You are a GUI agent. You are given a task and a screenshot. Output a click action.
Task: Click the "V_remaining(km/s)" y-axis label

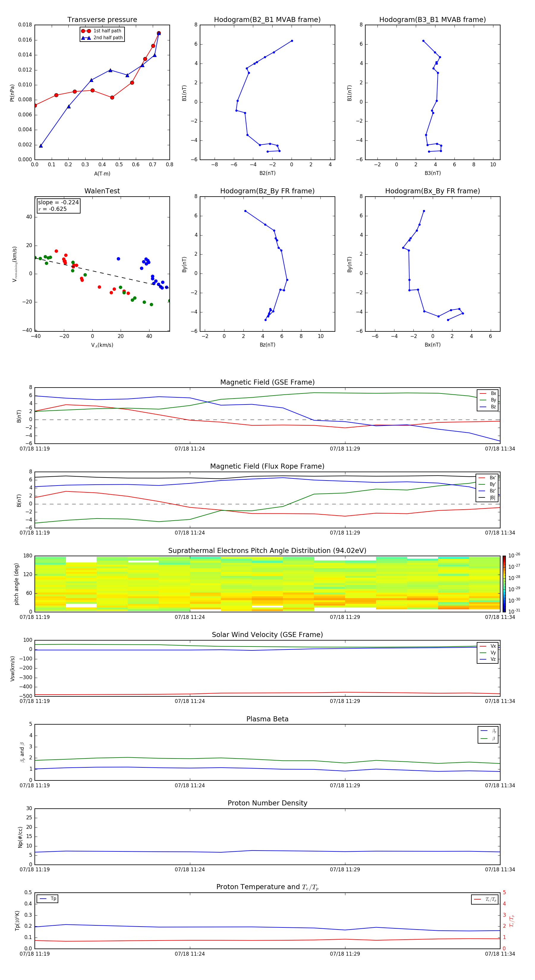point(15,264)
